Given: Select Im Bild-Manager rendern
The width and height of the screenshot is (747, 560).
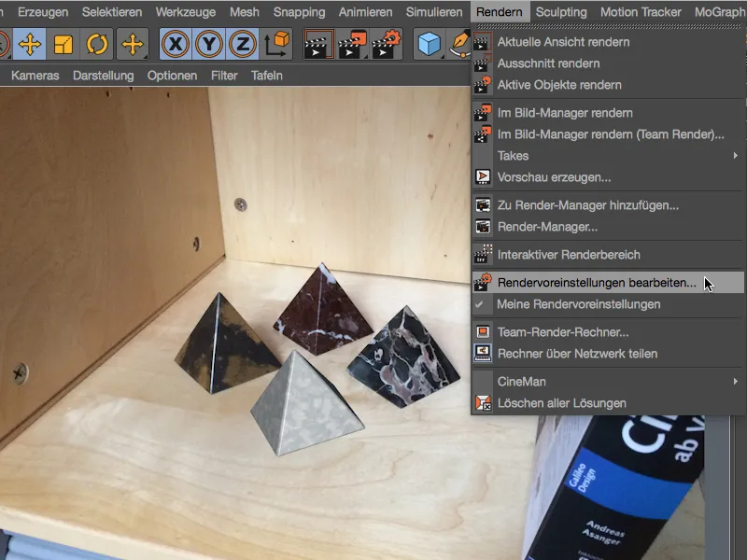Looking at the screenshot, I should [x=608, y=113].
